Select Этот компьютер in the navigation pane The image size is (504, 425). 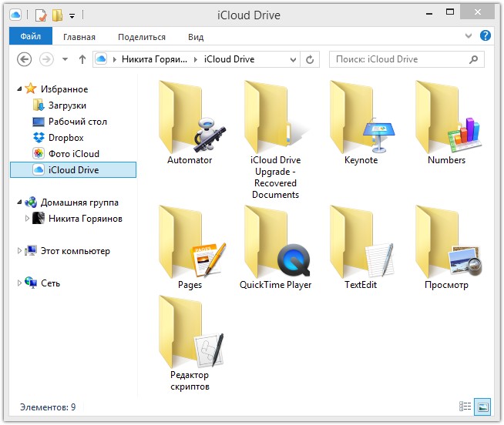click(x=76, y=251)
